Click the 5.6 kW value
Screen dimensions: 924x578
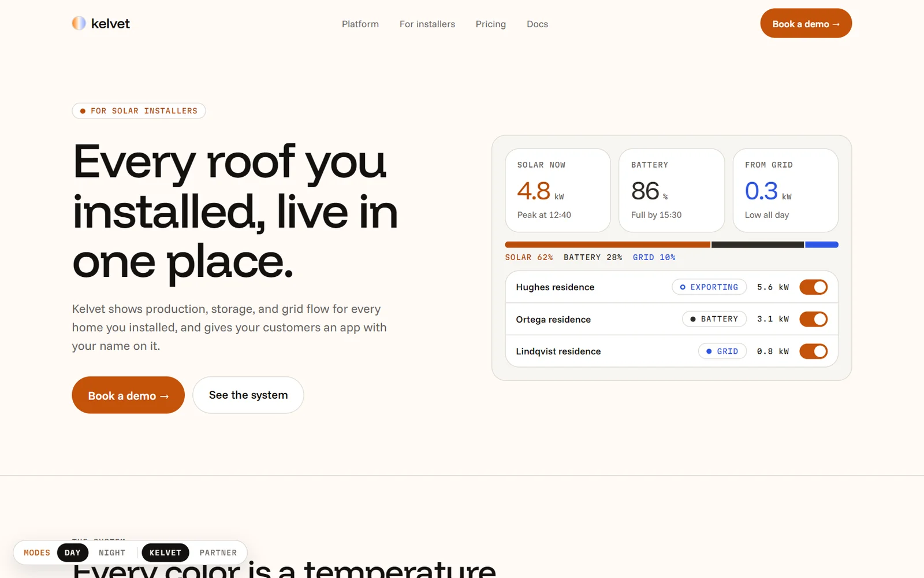click(x=773, y=287)
